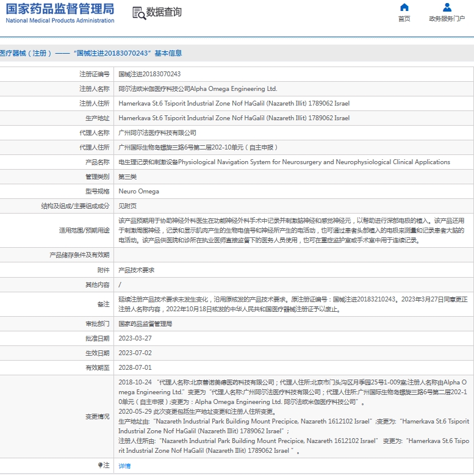This screenshot has width=474, height=476.
Task: Click approval department value 国家药品监督管理局
Action: (145, 324)
